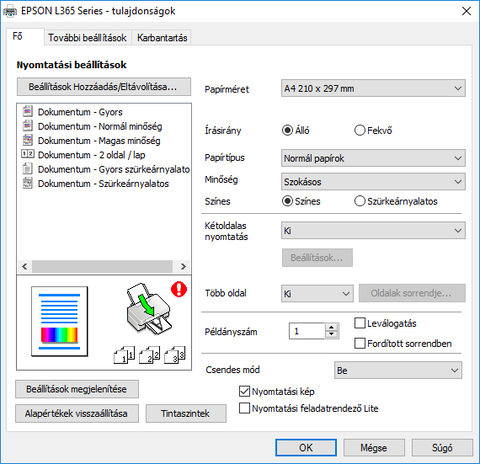Image resolution: width=480 pixels, height=464 pixels.
Task: Decrease Példányszám with down arrow
Action: 331,335
